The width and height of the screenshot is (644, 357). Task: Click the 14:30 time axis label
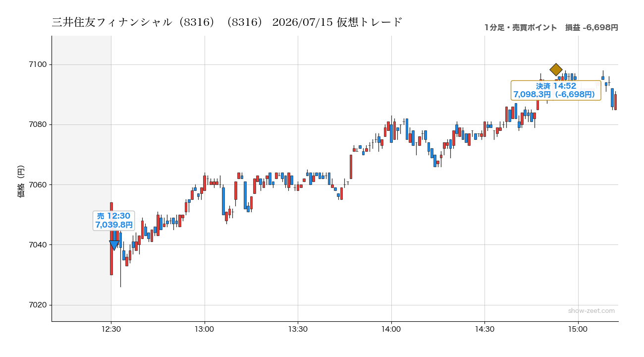click(484, 329)
